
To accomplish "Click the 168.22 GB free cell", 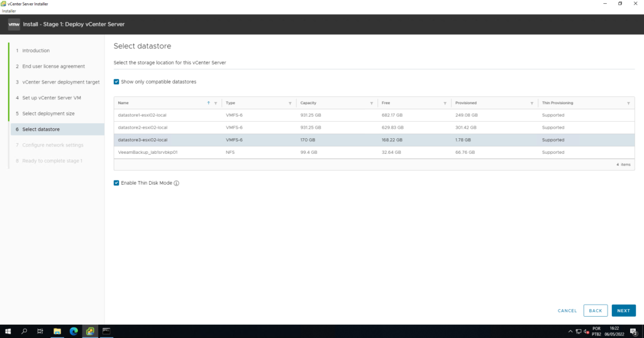I will click(392, 140).
